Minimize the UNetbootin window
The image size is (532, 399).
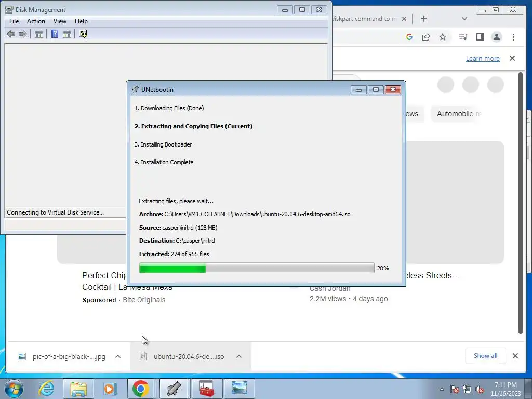coord(358,89)
